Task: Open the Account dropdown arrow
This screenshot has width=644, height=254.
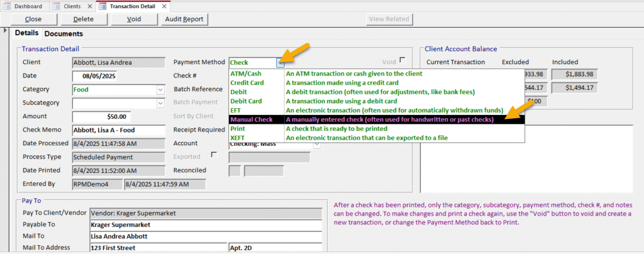Action: [x=317, y=144]
